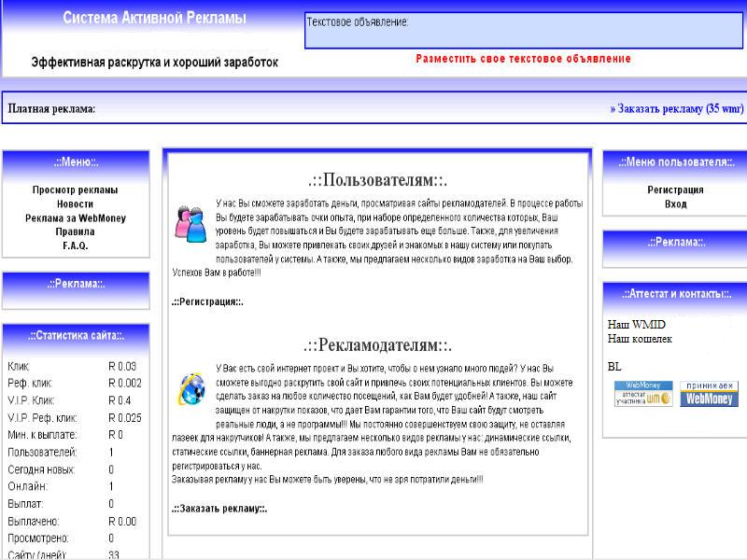Image resolution: width=747 pixels, height=560 pixels.
Task: Click the 'Сегодня новых:' statistics label
Action: pyautogui.click(x=41, y=469)
